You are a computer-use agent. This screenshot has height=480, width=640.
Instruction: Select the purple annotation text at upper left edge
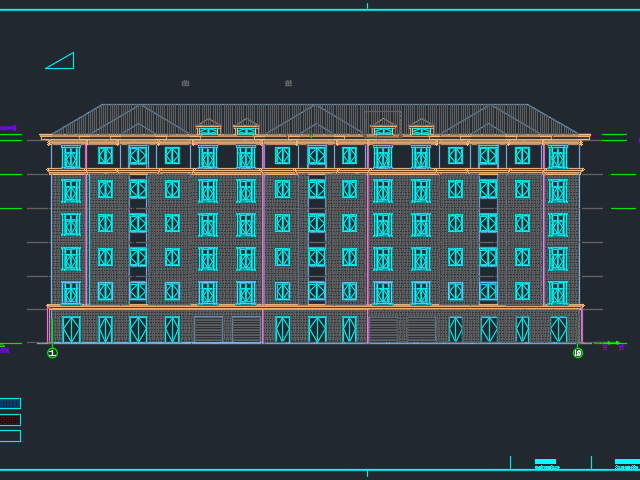click(7, 128)
